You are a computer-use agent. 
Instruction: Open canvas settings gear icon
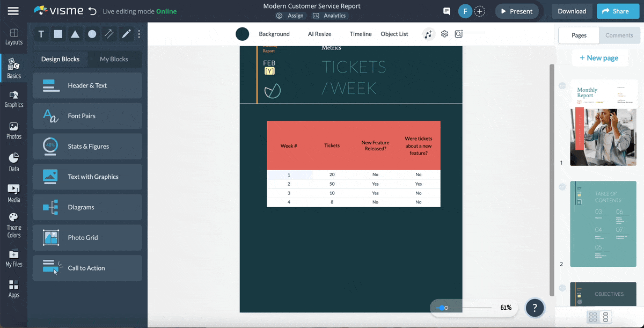click(x=444, y=34)
